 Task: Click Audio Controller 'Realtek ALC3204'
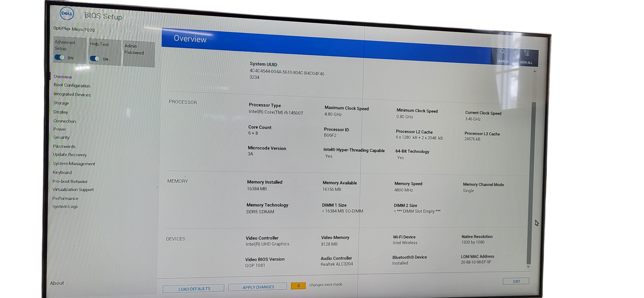337,264
